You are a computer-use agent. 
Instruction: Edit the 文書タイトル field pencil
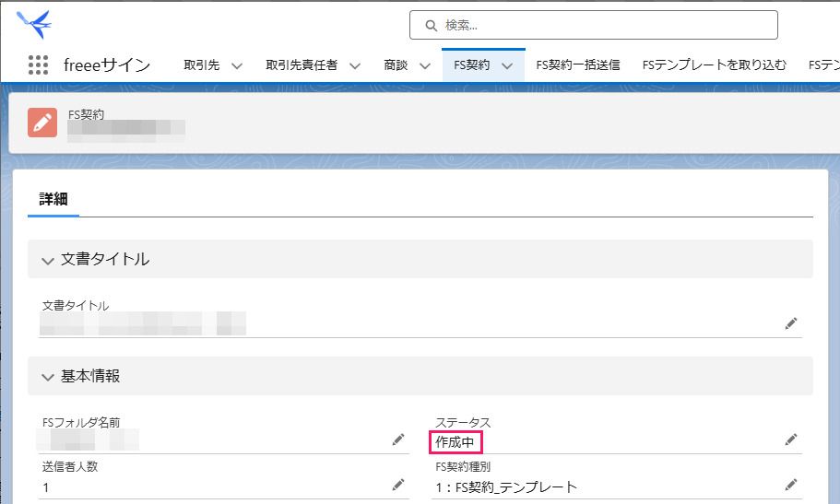(791, 323)
